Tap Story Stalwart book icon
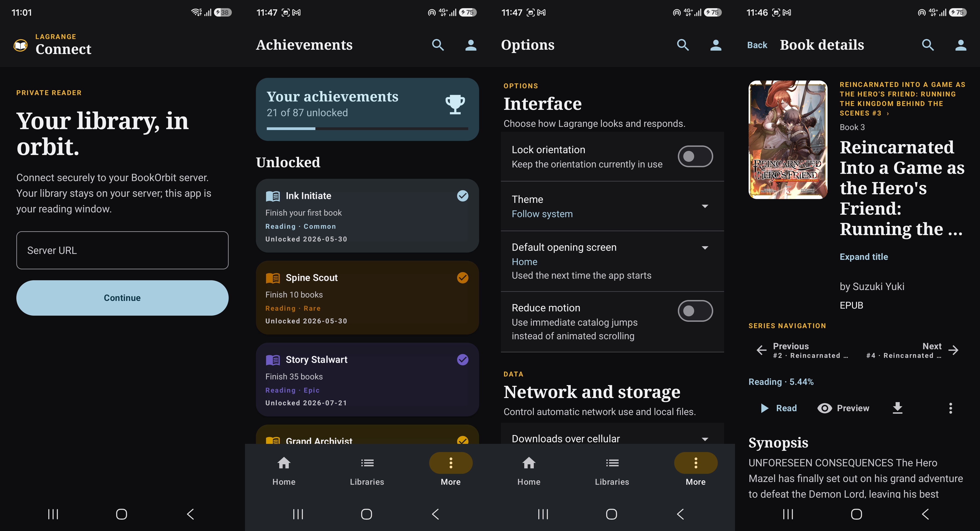The height and width of the screenshot is (531, 980). click(273, 360)
